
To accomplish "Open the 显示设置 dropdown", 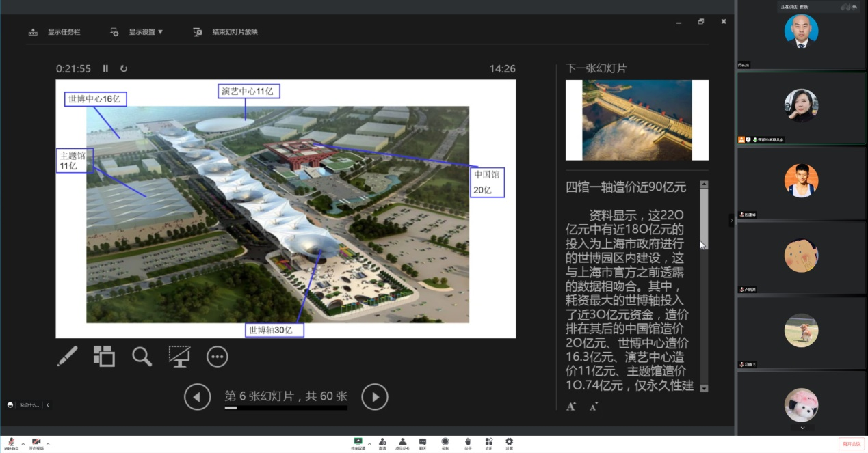I will pos(137,32).
